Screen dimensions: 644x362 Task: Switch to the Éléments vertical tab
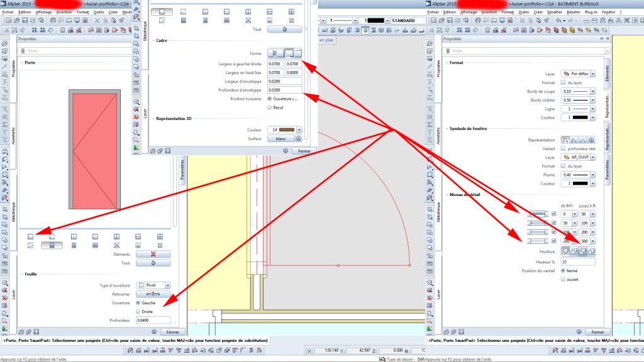coord(607,72)
